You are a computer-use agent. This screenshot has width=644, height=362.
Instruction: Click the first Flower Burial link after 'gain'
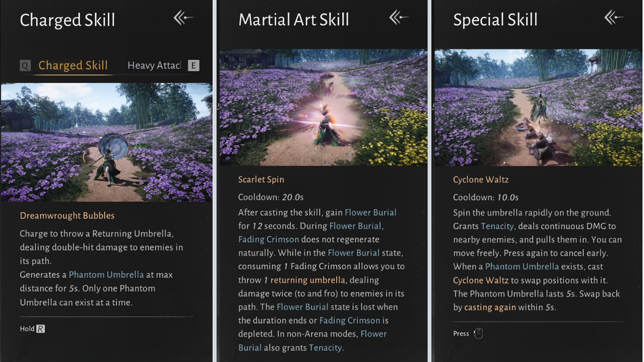(370, 212)
